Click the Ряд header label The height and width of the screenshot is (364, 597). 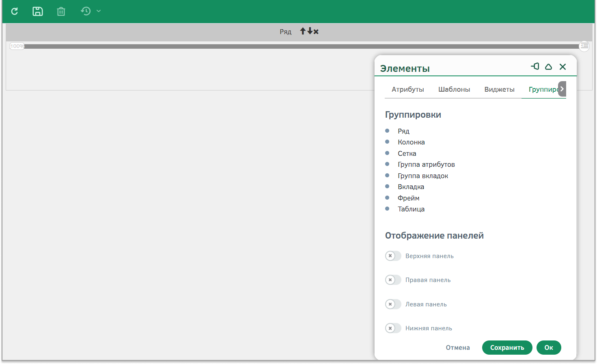pyautogui.click(x=285, y=32)
